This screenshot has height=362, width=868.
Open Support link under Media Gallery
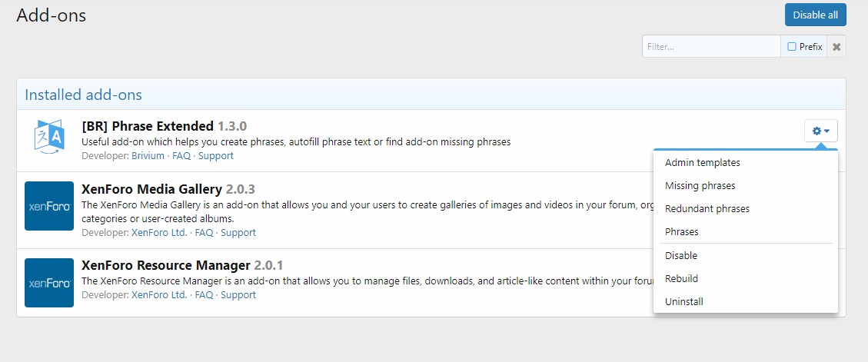(238, 232)
